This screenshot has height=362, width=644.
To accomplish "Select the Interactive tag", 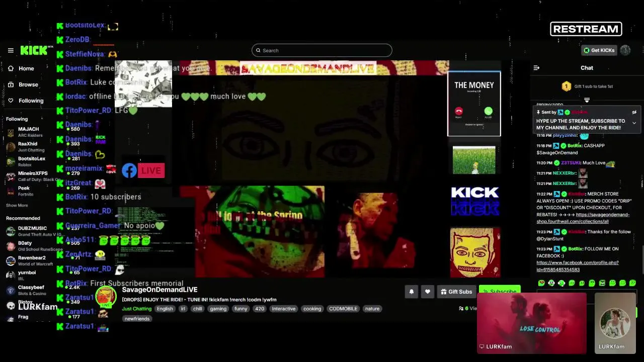I will tap(284, 309).
